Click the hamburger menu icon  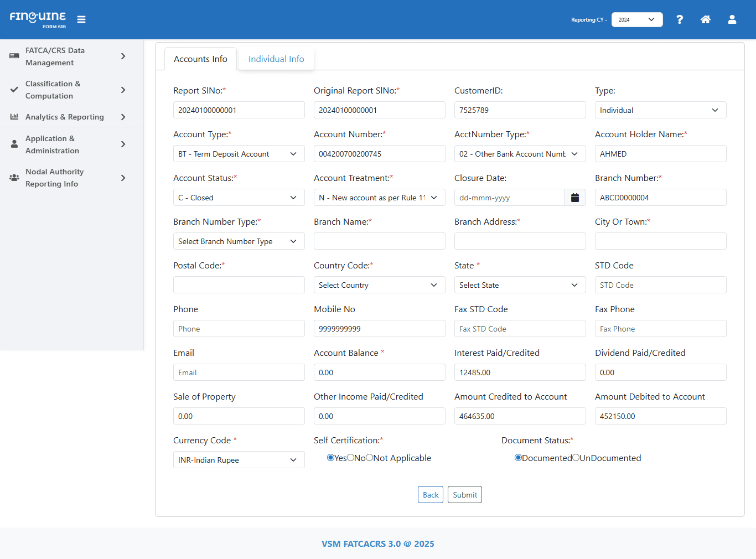coord(81,19)
